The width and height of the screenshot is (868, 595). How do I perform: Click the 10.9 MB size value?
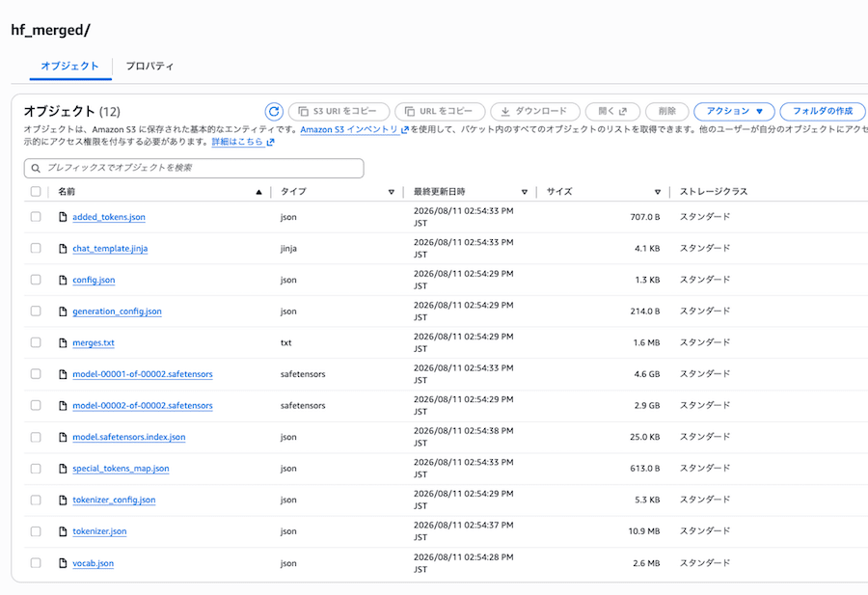[x=644, y=531]
